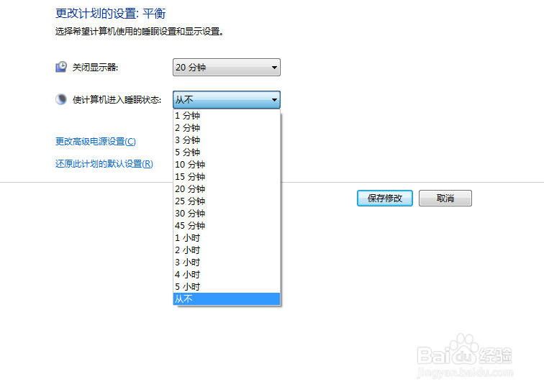The height and width of the screenshot is (392, 544).
Task: Click the moon sleep icon beside 使计算机进入睡眠状态
Action: (x=61, y=99)
